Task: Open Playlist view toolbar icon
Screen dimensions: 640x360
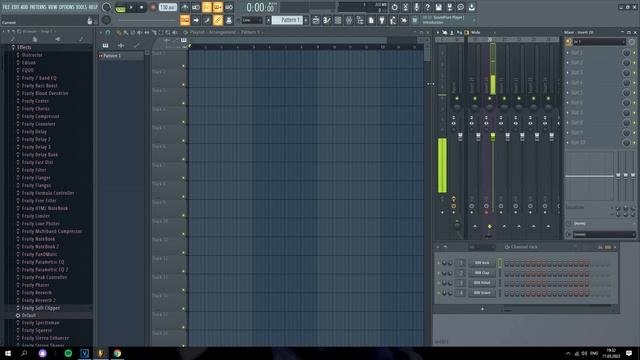Action: (316, 20)
